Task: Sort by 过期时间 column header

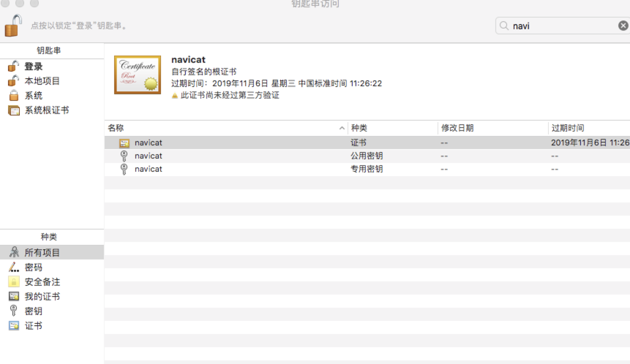Action: (x=589, y=128)
